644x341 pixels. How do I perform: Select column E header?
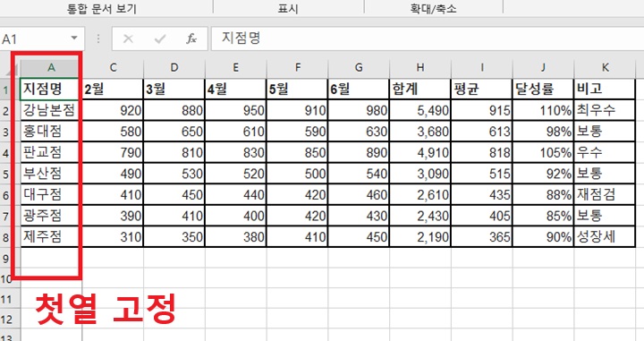point(236,68)
